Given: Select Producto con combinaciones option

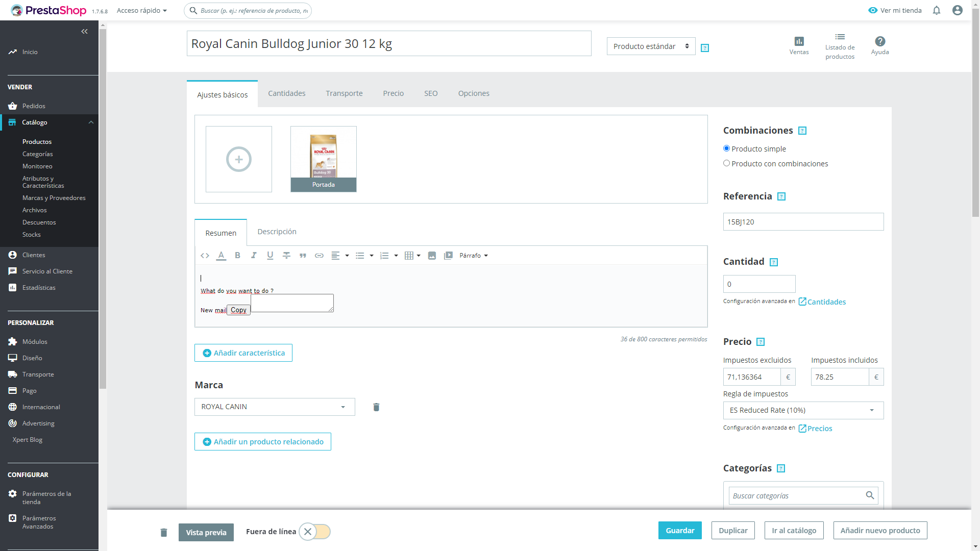Looking at the screenshot, I should (726, 163).
